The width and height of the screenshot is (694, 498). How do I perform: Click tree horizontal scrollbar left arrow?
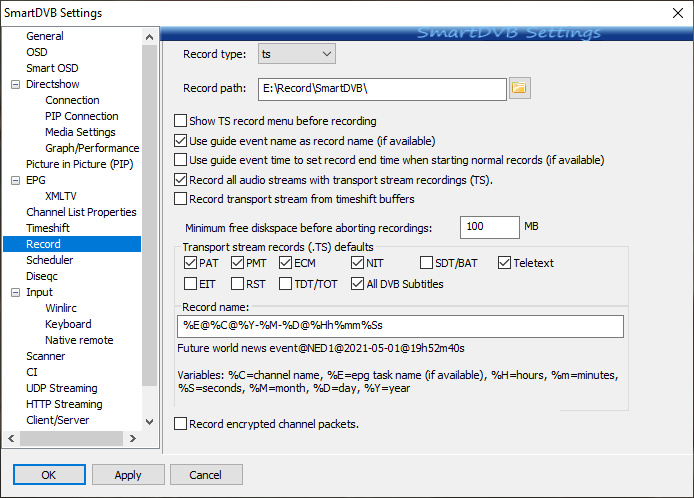(12, 439)
